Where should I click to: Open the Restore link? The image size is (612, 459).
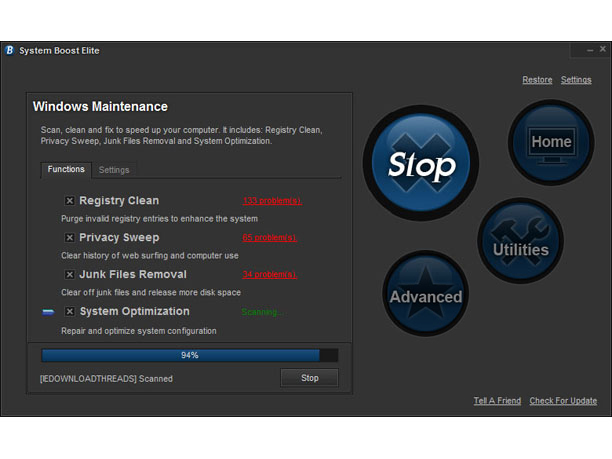point(537,80)
